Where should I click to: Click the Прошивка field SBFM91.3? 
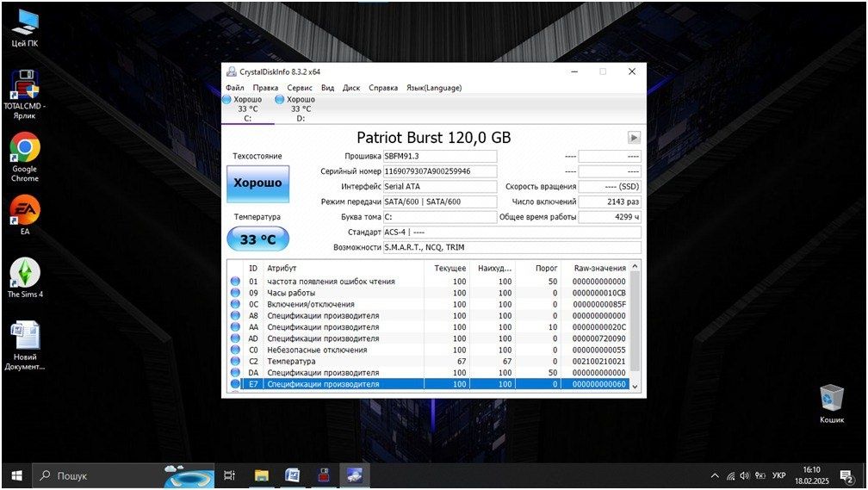click(439, 156)
